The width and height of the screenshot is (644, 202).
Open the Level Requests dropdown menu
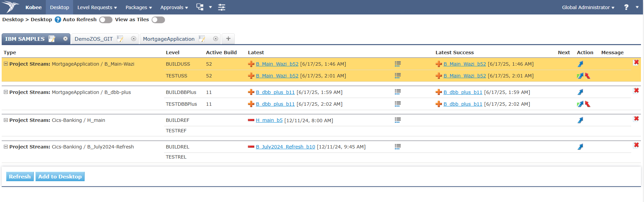(97, 7)
